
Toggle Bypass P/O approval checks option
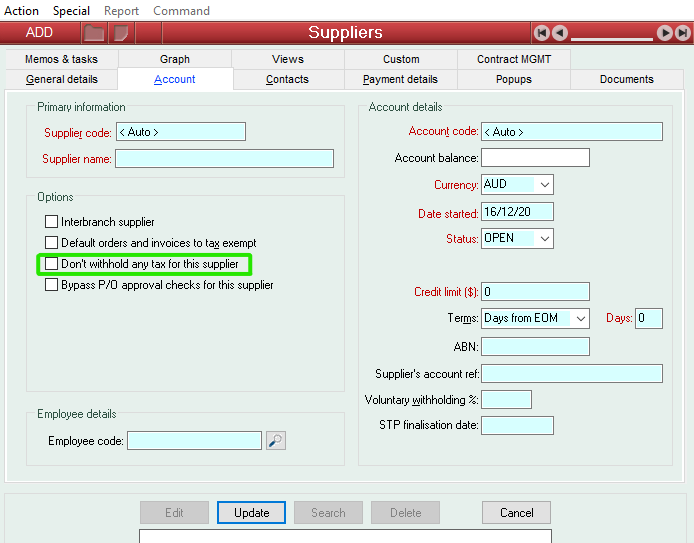[x=51, y=285]
